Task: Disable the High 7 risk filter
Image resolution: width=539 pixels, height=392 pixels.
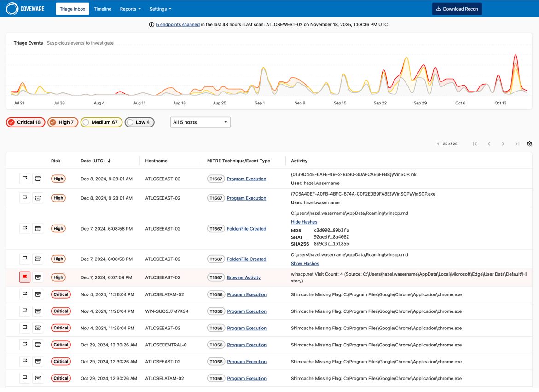Action: tap(62, 122)
